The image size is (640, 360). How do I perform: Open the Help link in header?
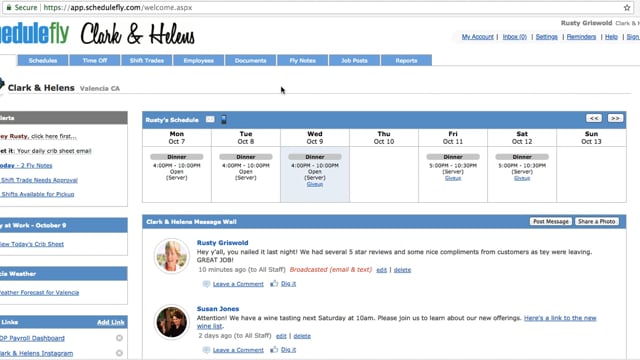point(611,37)
